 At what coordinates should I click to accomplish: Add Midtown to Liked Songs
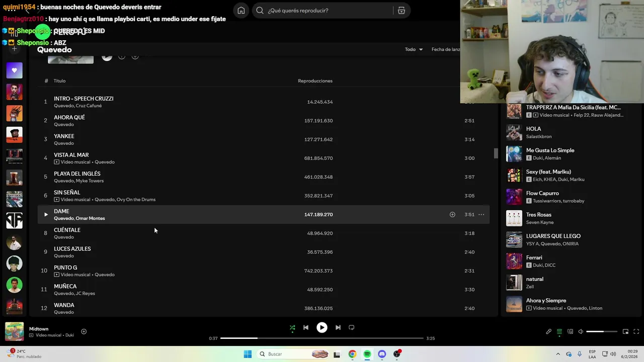[84, 331]
